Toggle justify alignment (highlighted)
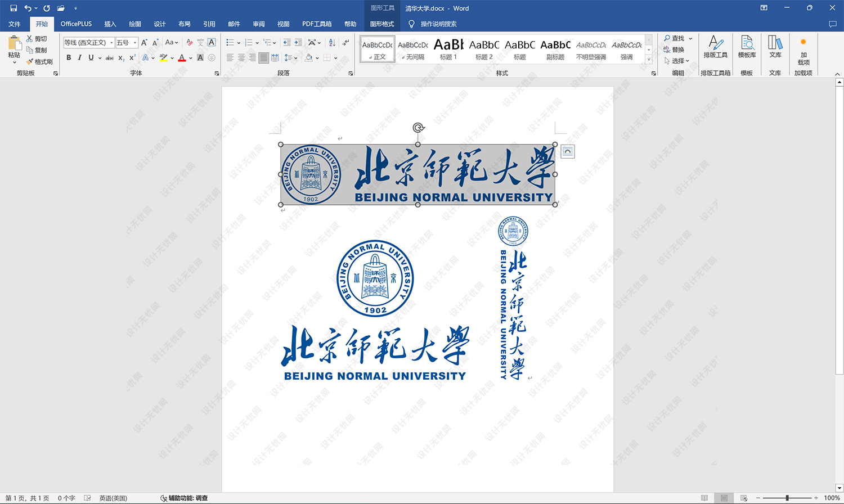The image size is (844, 504). [x=263, y=57]
